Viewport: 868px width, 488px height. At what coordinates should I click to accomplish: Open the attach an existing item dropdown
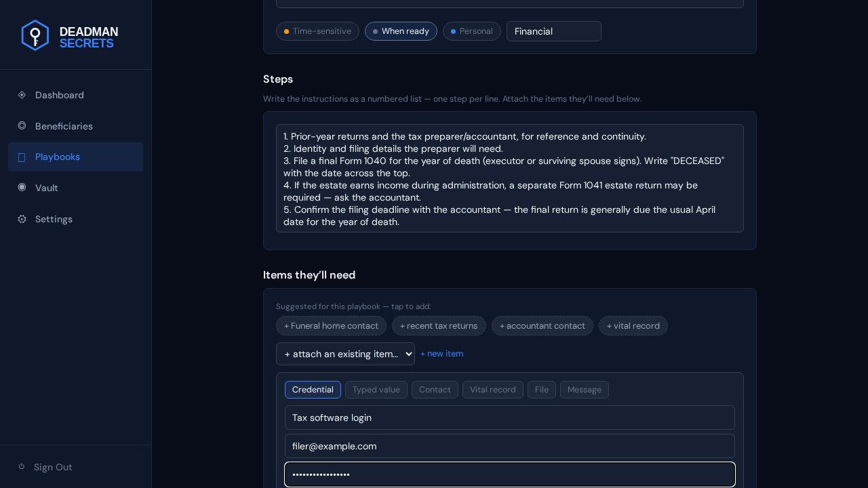point(345,354)
